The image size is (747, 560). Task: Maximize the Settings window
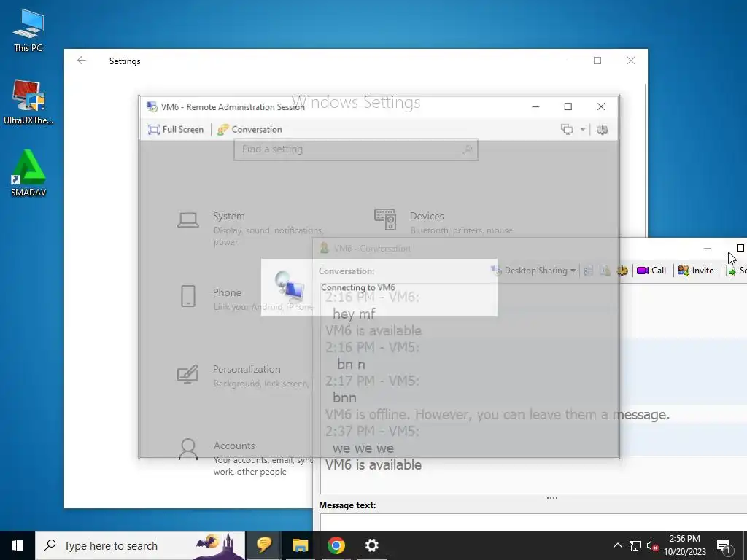[x=597, y=61]
